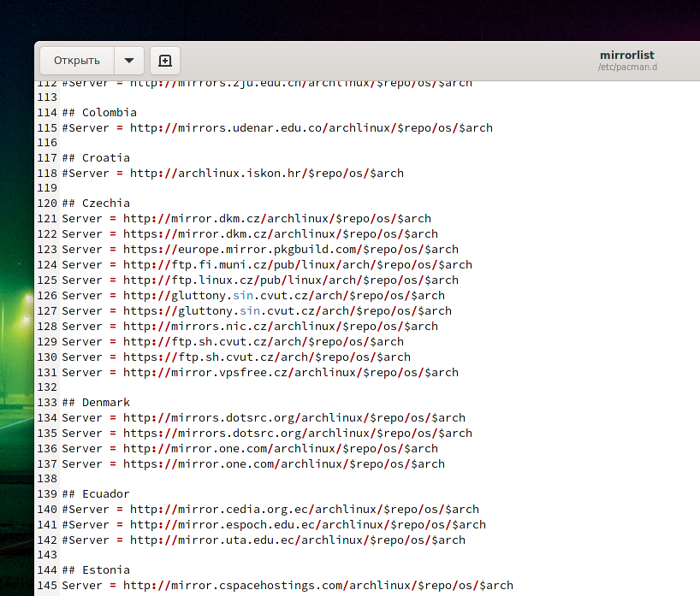Screen dimensions: 700x596
Task: Click the mirrors.udenar.edu.co server line
Action: 276,128
